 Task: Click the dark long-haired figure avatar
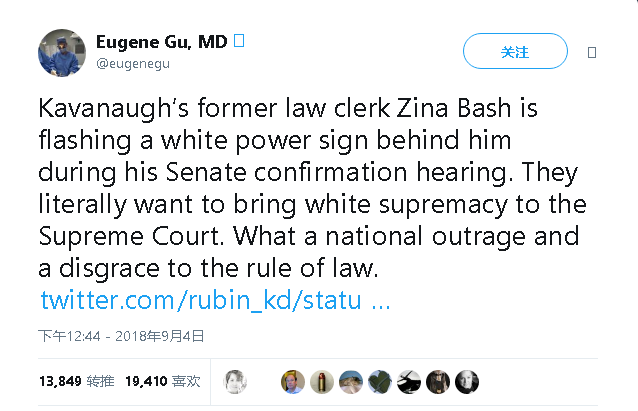tap(438, 382)
